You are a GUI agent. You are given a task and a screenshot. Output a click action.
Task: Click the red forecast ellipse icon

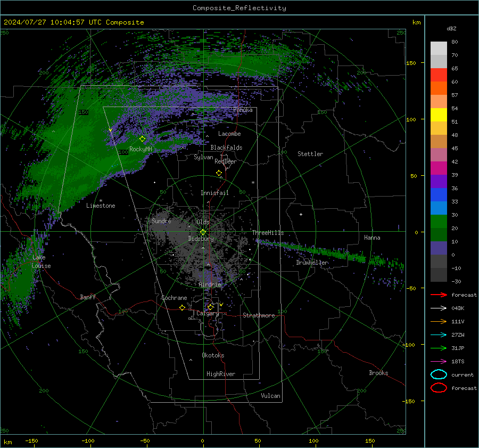(439, 388)
